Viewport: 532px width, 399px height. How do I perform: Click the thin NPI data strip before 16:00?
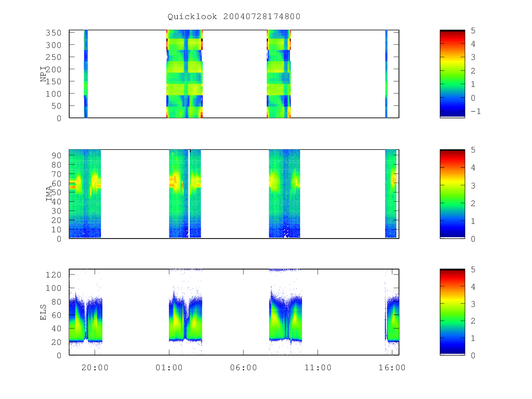click(387, 74)
